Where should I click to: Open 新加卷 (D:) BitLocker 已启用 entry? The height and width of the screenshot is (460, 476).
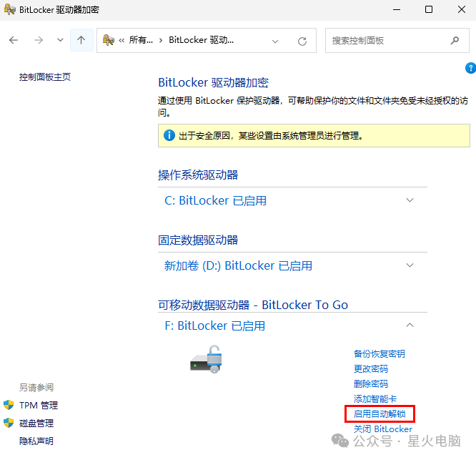tap(238, 265)
